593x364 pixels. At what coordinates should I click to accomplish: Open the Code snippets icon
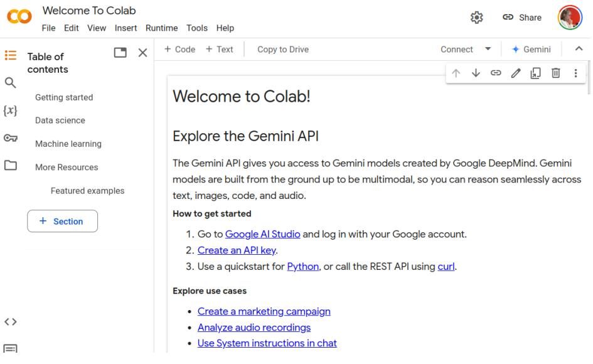10,322
